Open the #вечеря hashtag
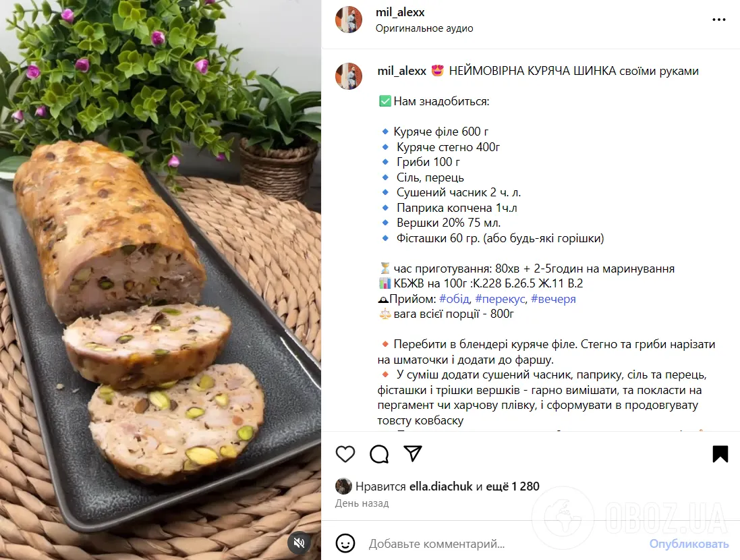The image size is (740, 560). 553,299
